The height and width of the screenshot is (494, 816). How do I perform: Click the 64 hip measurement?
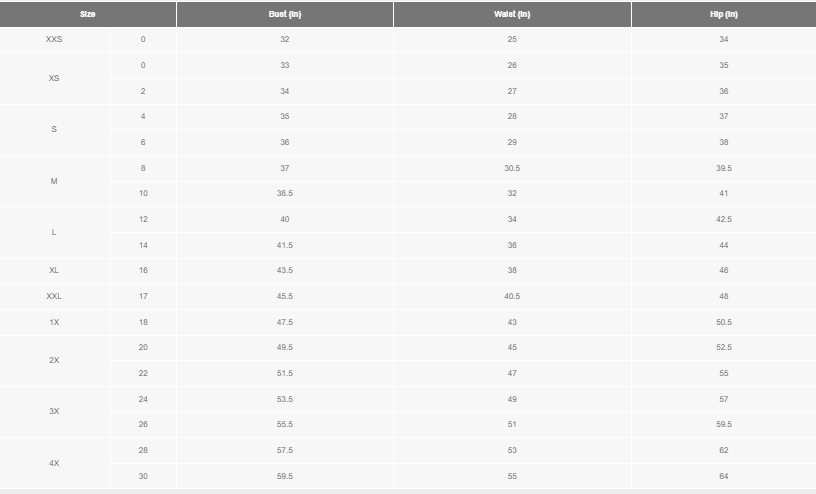pyautogui.click(x=723, y=476)
